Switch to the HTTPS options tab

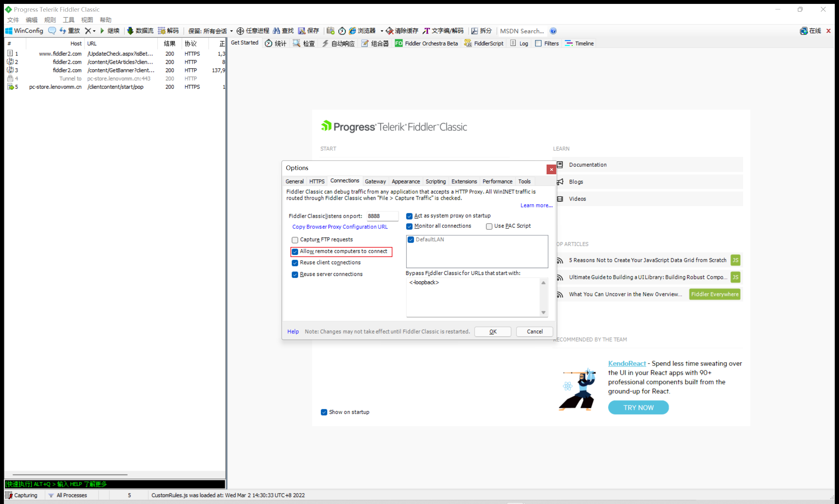pyautogui.click(x=316, y=181)
